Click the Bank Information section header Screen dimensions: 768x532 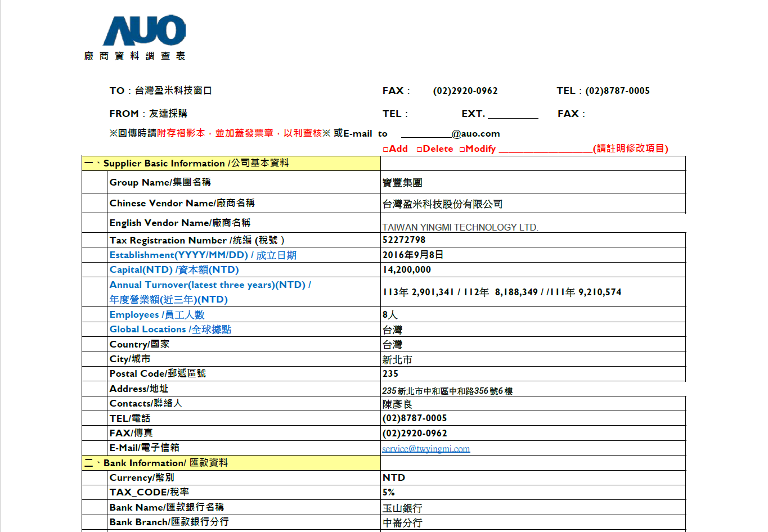(231, 463)
